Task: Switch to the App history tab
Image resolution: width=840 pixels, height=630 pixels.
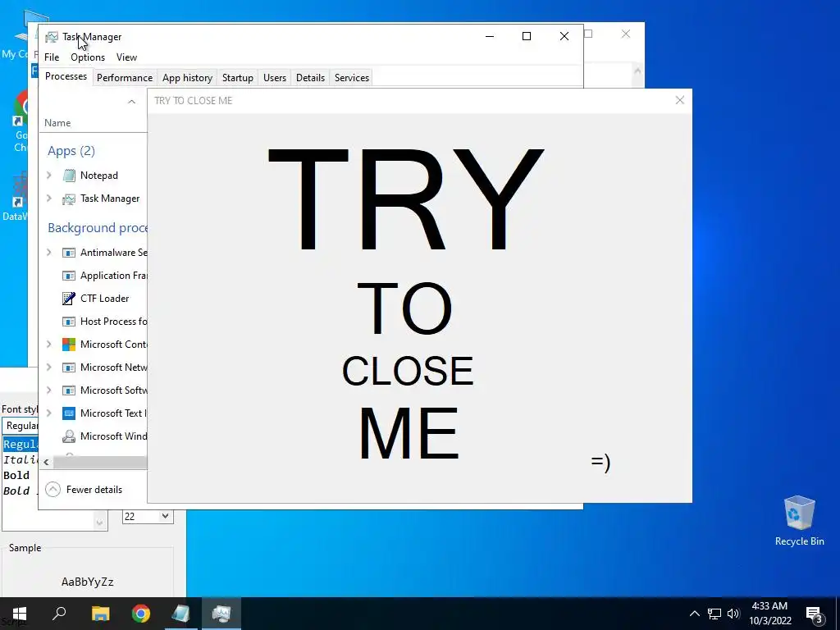Action: [x=188, y=78]
